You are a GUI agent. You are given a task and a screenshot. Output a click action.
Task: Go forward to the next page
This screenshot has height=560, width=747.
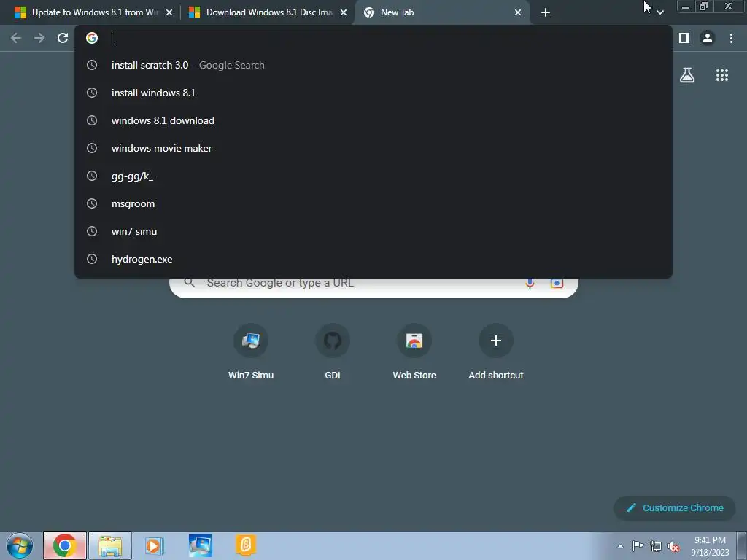tap(39, 38)
